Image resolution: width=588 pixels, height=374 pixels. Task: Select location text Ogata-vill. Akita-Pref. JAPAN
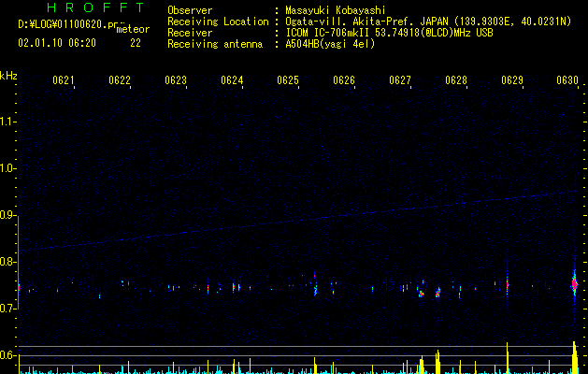click(366, 22)
